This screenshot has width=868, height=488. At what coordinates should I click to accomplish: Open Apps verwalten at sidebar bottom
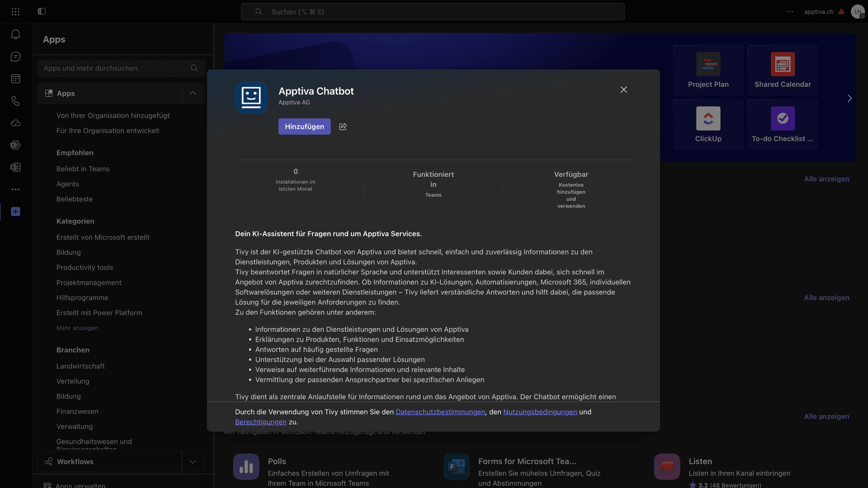80,485
